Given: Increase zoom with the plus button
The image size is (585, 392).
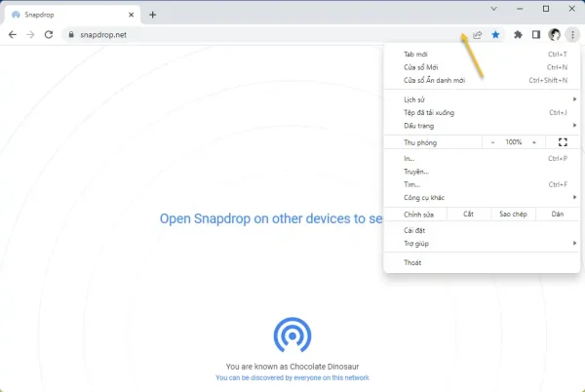Looking at the screenshot, I should (x=534, y=142).
